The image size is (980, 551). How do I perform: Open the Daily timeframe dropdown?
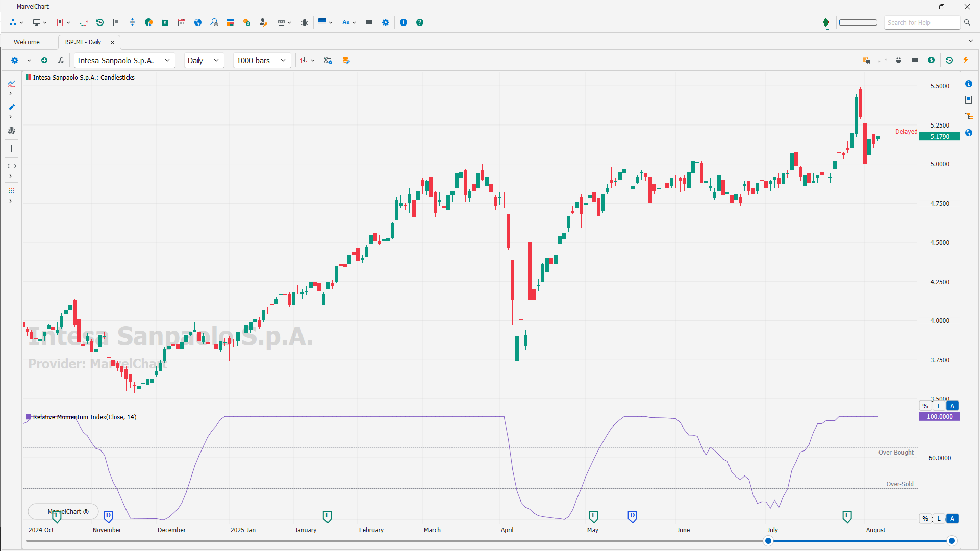coord(204,60)
